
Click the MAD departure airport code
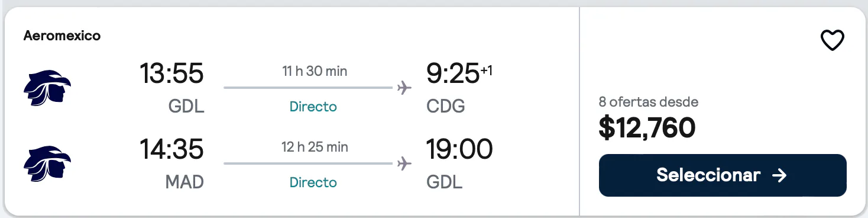[184, 182]
